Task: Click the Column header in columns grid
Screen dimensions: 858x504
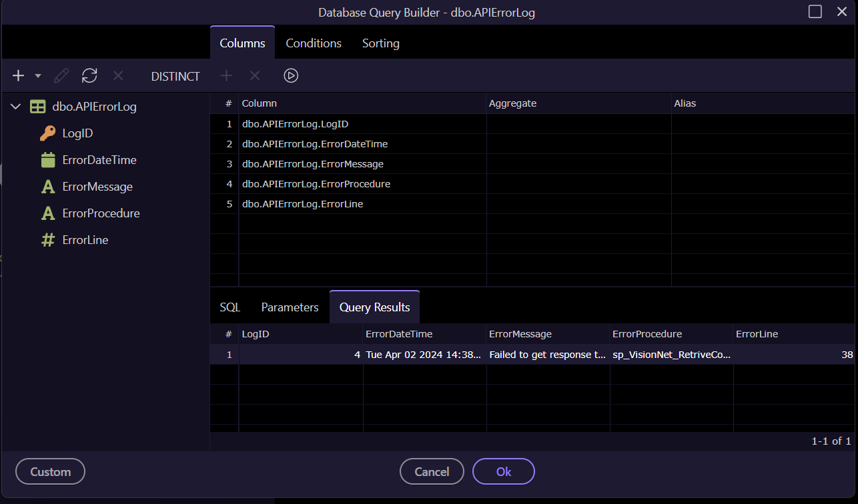Action: click(x=363, y=103)
